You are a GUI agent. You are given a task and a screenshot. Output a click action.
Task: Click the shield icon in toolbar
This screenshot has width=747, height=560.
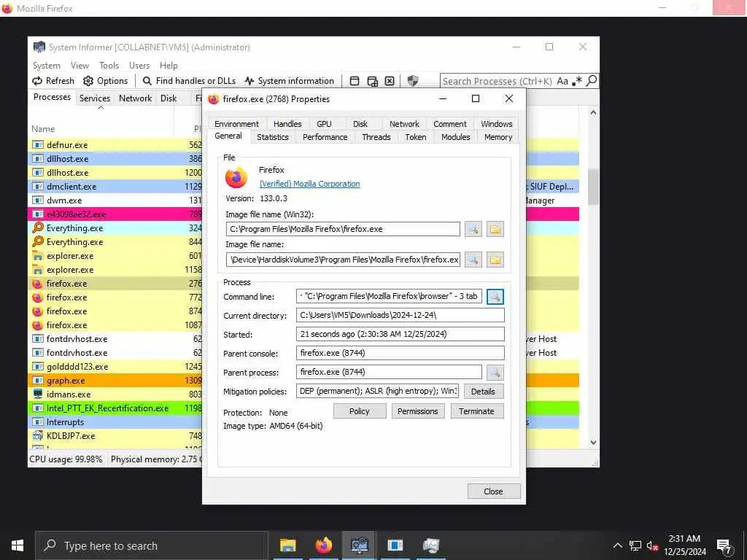(413, 81)
